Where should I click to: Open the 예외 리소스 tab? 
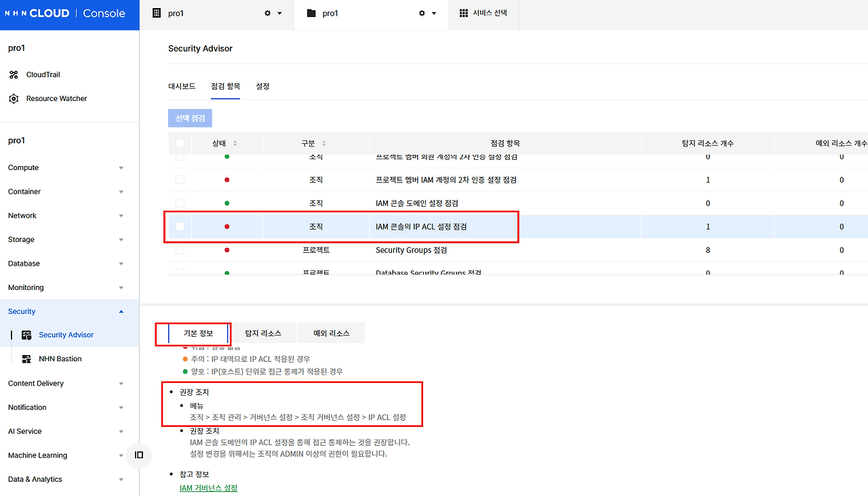click(331, 333)
